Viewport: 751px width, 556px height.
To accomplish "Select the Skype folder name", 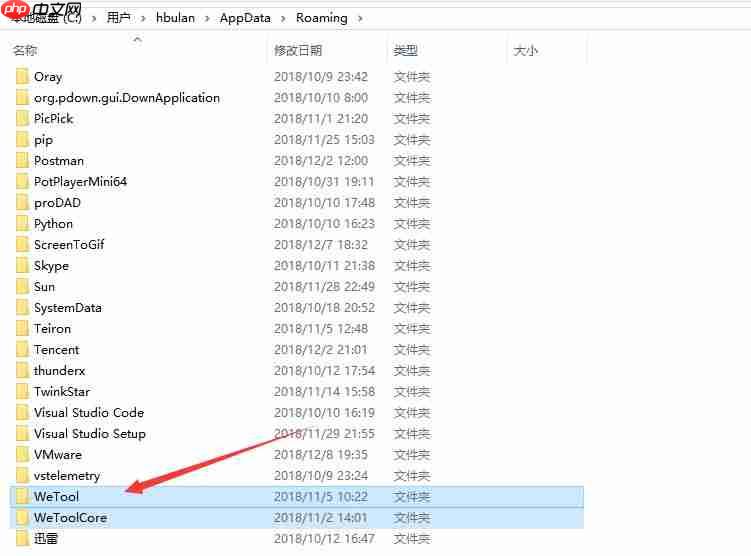I will (x=51, y=266).
